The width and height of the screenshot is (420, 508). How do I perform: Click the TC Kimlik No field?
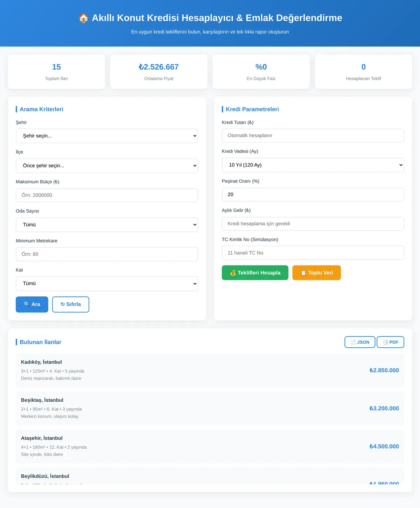[313, 253]
